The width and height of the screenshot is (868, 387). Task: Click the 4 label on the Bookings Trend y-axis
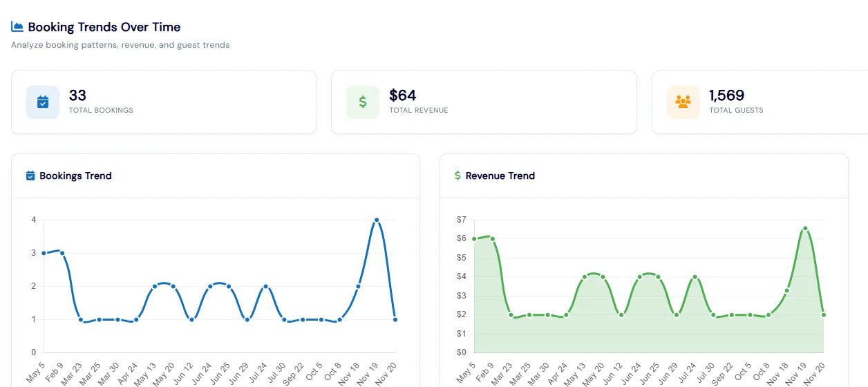click(33, 220)
